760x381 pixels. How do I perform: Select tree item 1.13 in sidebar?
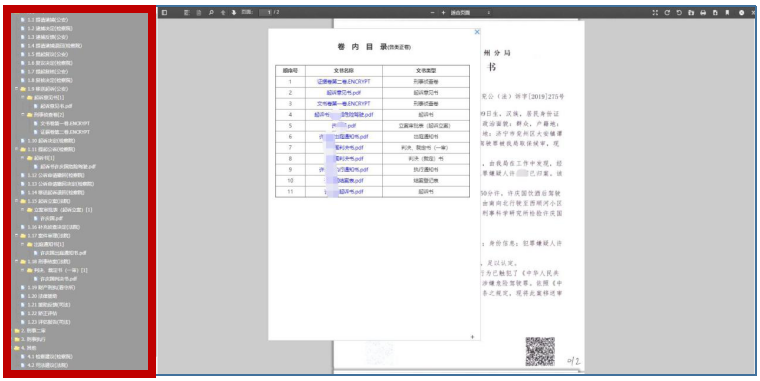pos(60,184)
